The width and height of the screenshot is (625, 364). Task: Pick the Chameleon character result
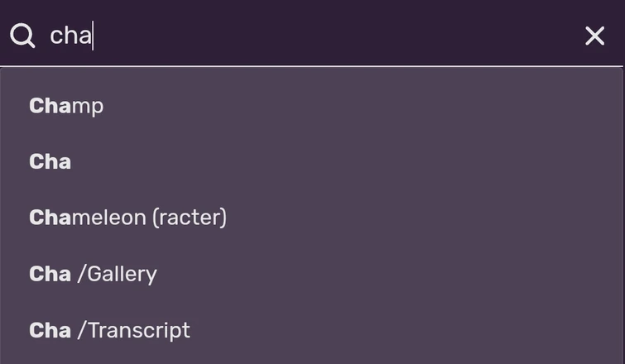[x=127, y=218]
